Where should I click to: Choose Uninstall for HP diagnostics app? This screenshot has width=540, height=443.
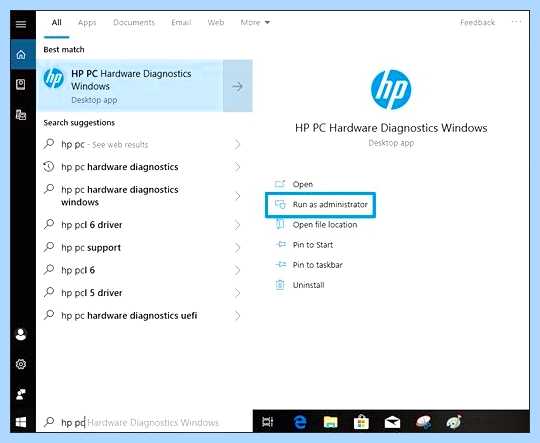point(300,285)
